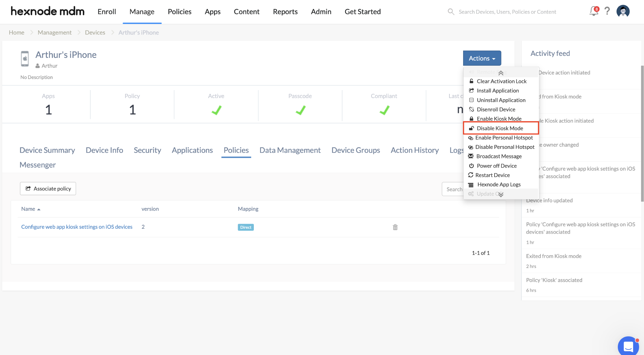Image resolution: width=644 pixels, height=355 pixels.
Task: Open the notifications bell icon
Action: pyautogui.click(x=594, y=11)
